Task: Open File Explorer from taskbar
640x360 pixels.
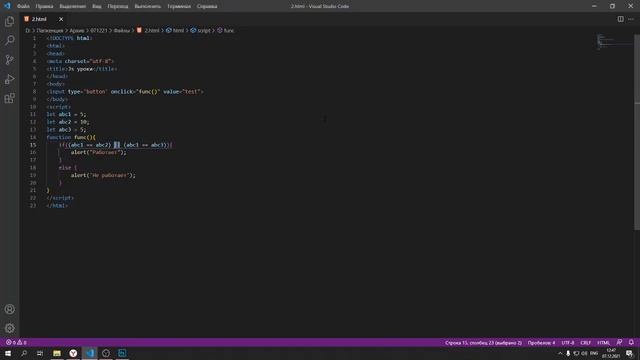Action: point(57,353)
